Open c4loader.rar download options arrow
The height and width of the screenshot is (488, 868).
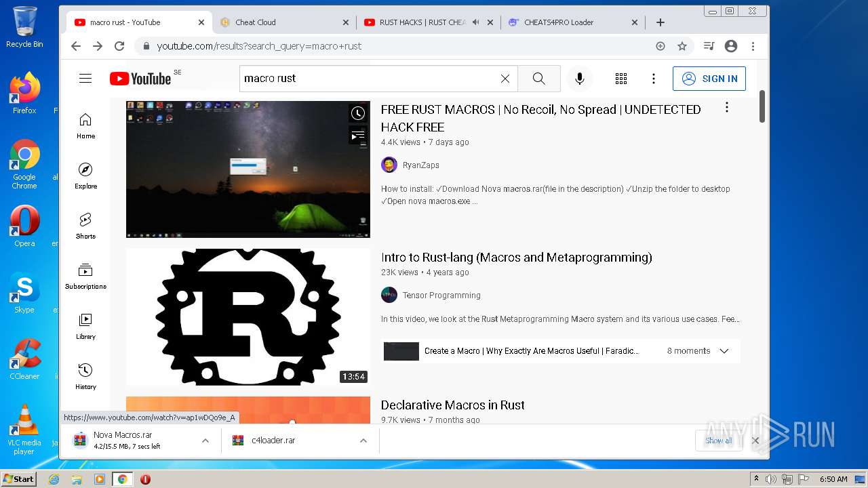pos(363,441)
